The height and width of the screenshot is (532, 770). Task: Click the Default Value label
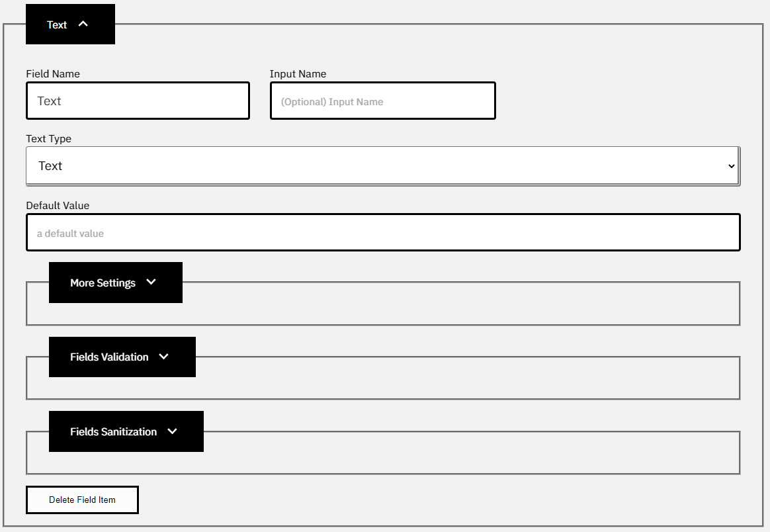coord(58,205)
